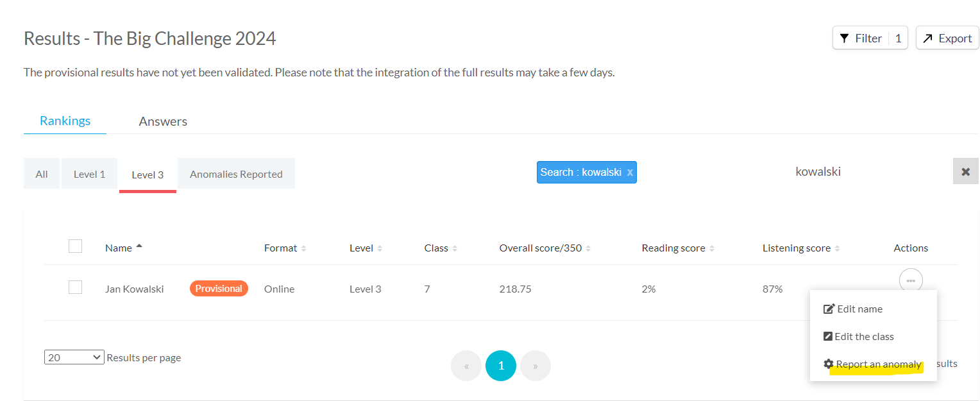Screen dimensions: 980x401
Task: Sort by the Format column
Action: coord(303,248)
